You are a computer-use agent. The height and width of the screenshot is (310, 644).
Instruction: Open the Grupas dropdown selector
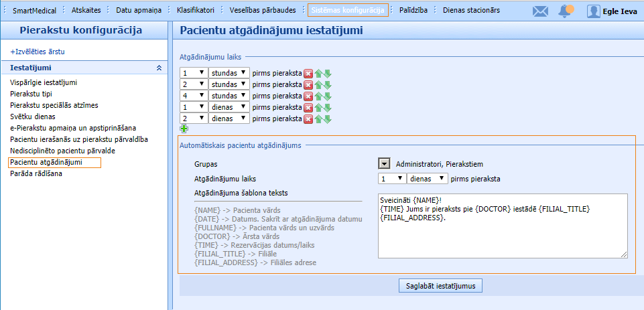point(384,163)
